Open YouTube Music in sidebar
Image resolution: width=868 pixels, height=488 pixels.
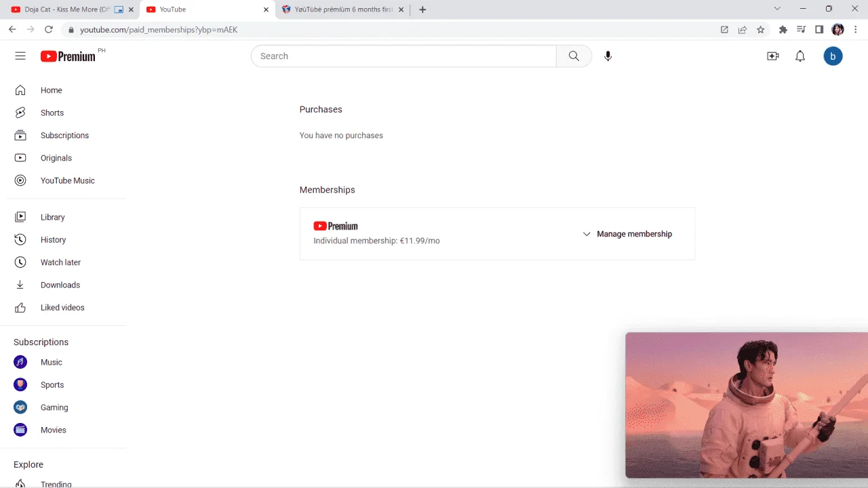[x=66, y=180]
